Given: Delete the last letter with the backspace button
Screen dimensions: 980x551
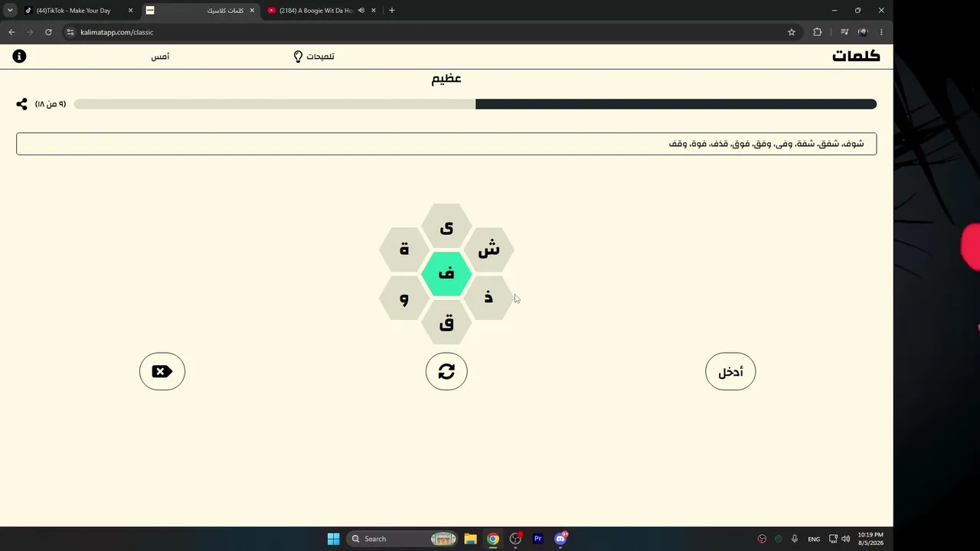Looking at the screenshot, I should [162, 371].
